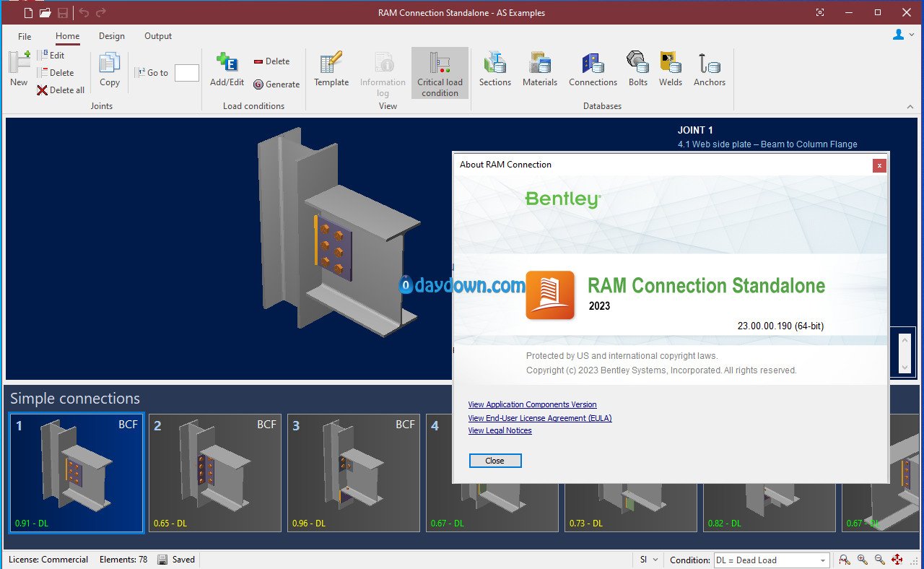Image resolution: width=924 pixels, height=569 pixels.
Task: Open the Anchors database
Action: point(709,69)
